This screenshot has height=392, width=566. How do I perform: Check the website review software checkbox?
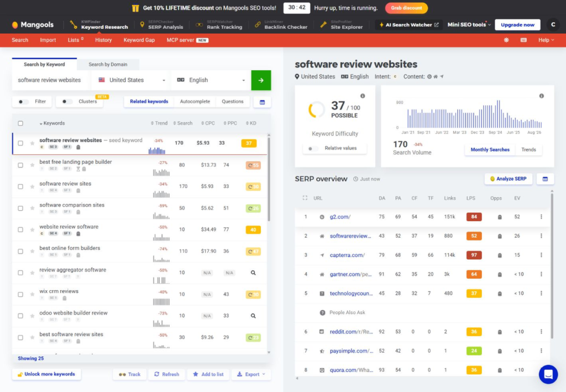[20, 229]
